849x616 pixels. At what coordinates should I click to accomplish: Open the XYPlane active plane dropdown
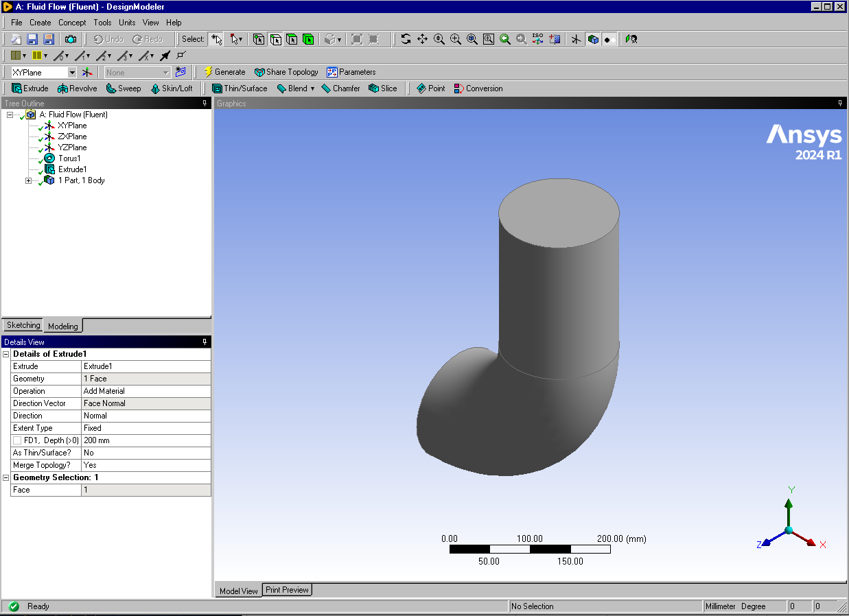[x=72, y=72]
